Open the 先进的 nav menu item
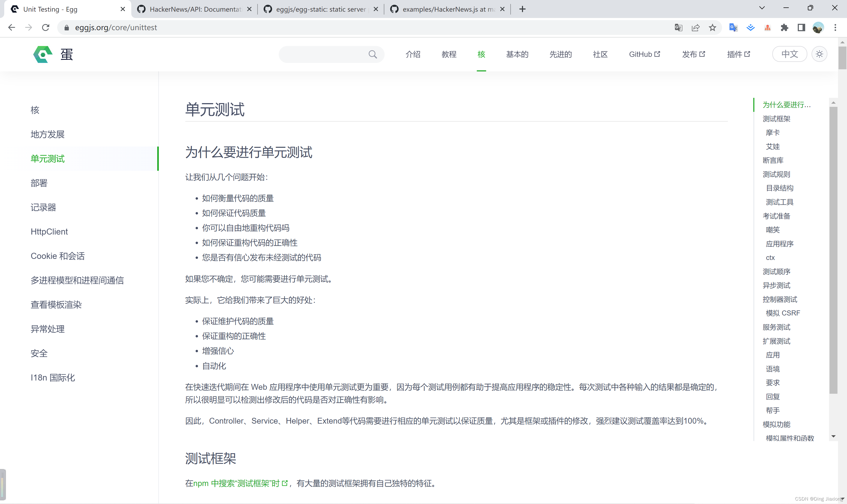The width and height of the screenshot is (847, 504). [x=560, y=54]
